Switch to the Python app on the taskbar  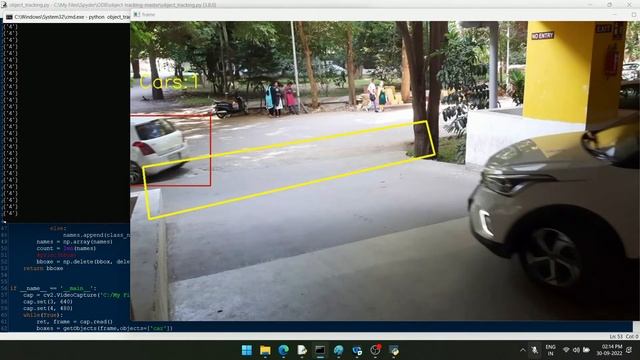coord(394,350)
